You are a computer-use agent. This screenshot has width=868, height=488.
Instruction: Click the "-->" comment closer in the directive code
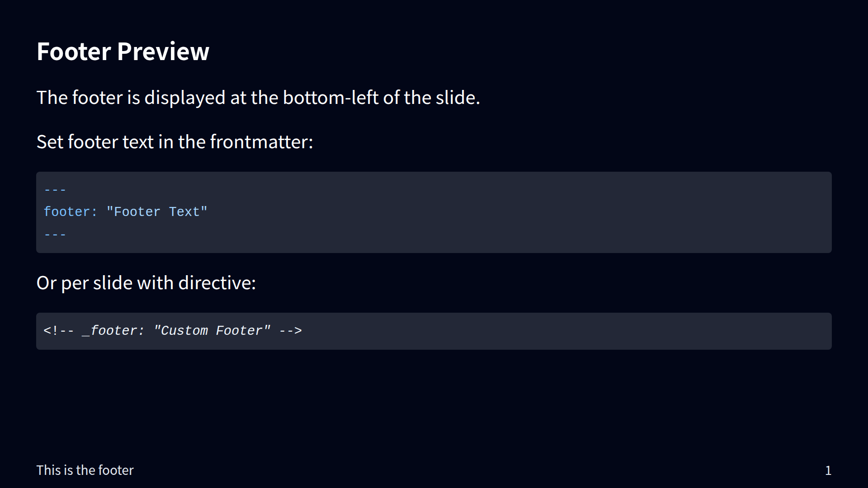pos(290,331)
